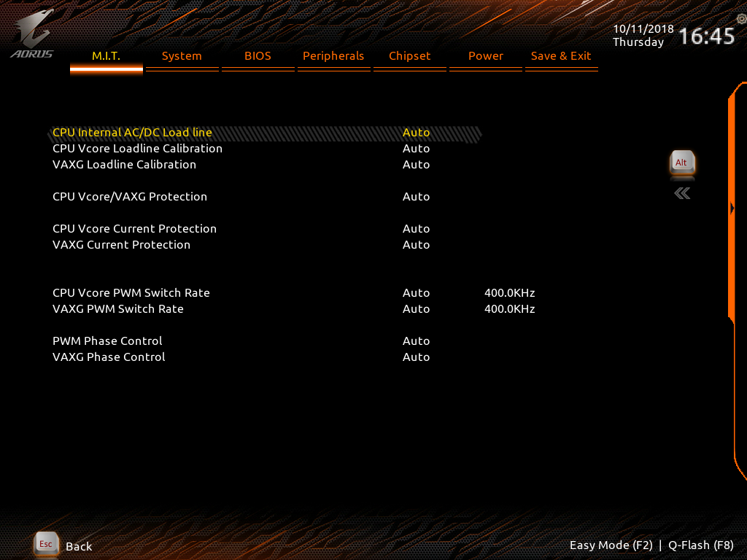Screen dimensions: 747x560
Task: Click the 10/11/2018 date text
Action: tap(643, 29)
